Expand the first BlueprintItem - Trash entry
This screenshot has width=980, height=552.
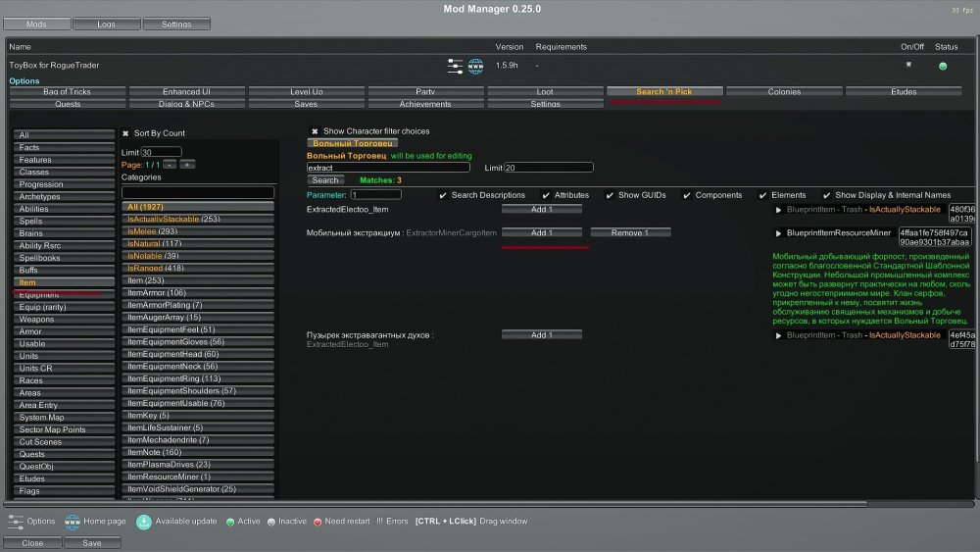pyautogui.click(x=779, y=210)
